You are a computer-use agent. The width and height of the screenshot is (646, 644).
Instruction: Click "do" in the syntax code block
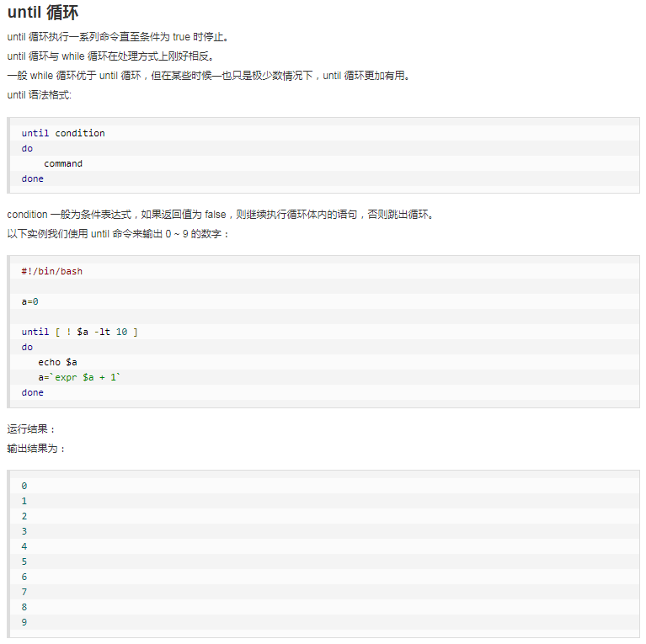(27, 149)
